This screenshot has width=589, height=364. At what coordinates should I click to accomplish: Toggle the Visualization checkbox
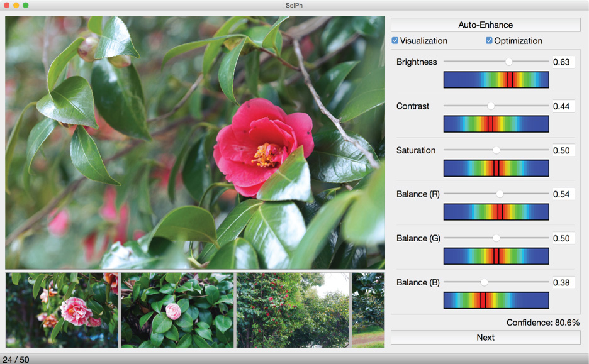pos(395,40)
